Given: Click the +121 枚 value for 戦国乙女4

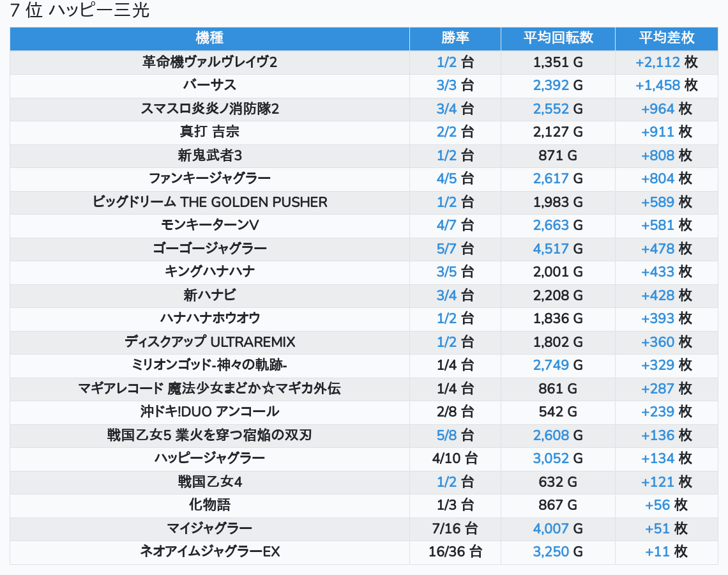Looking at the screenshot, I should tap(666, 482).
